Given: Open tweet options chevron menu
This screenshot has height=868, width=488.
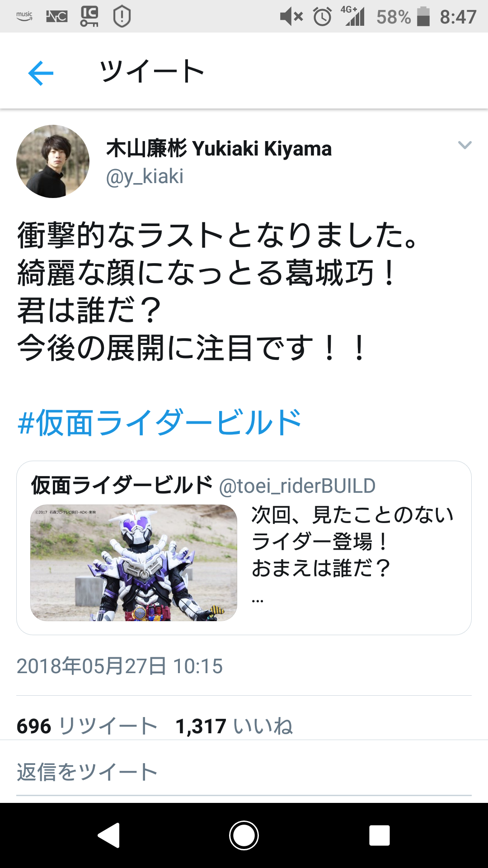Looking at the screenshot, I should [465, 145].
